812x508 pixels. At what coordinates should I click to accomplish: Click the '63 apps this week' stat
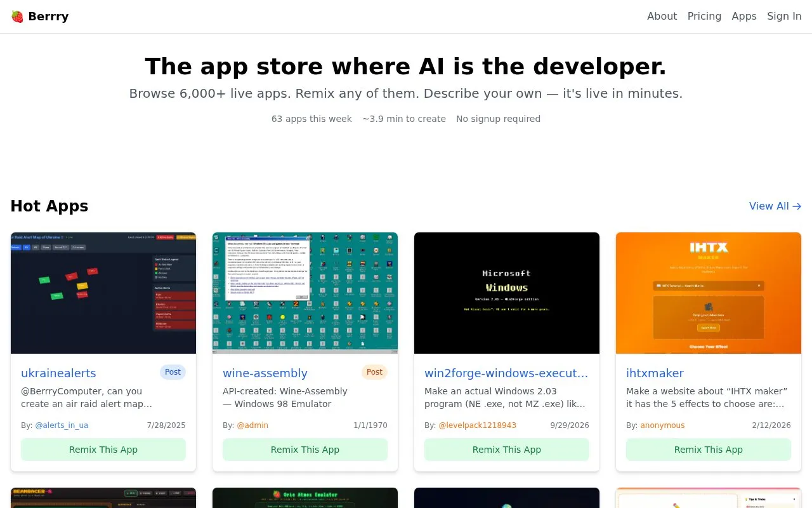tap(311, 119)
